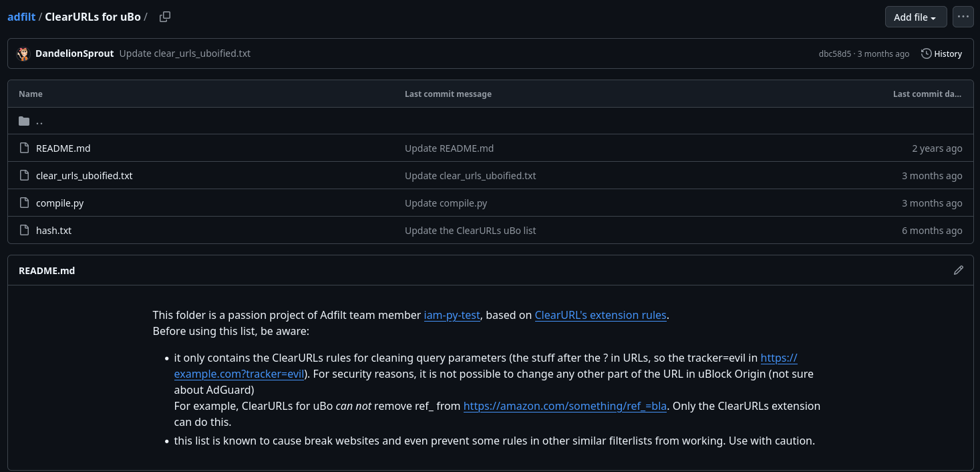
Task: Click the 'Last commit da...' column header
Action: (x=927, y=94)
